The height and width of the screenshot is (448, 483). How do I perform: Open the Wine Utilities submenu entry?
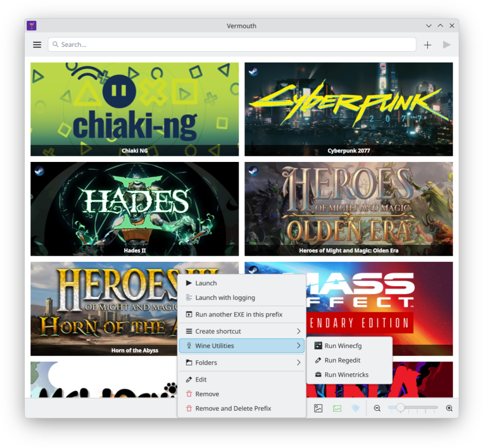[242, 346]
